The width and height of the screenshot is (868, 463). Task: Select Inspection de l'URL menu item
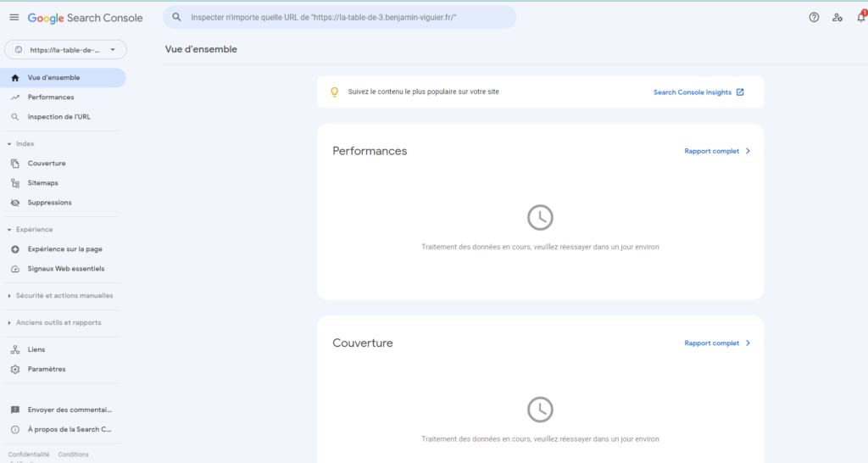[x=58, y=117]
